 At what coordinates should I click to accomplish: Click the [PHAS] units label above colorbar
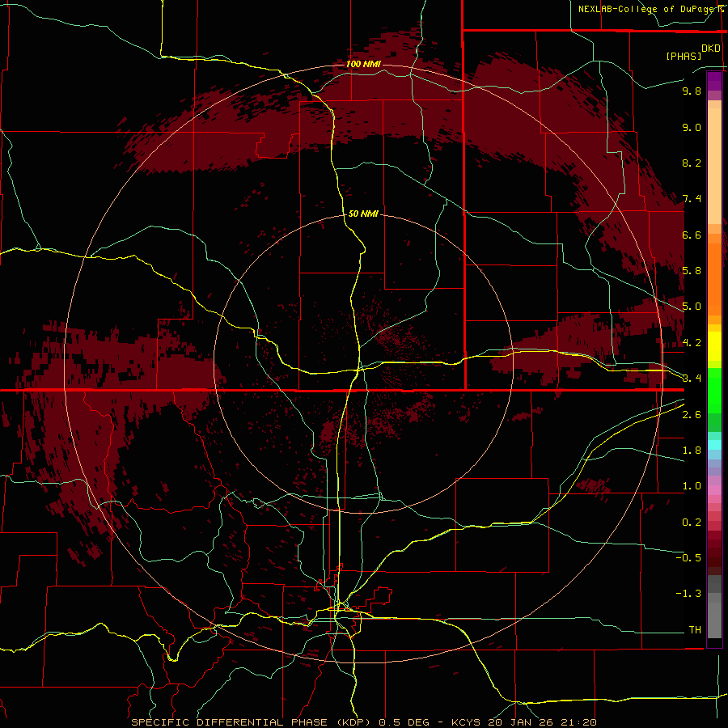pos(684,56)
